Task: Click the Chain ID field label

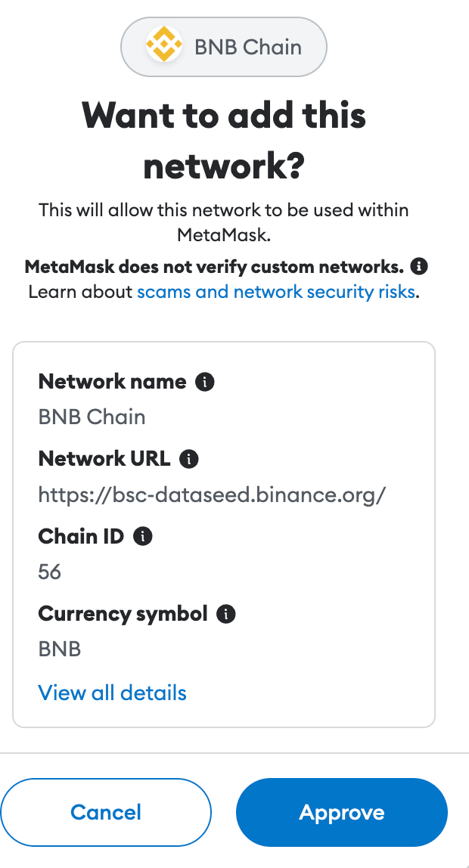Action: click(x=81, y=536)
